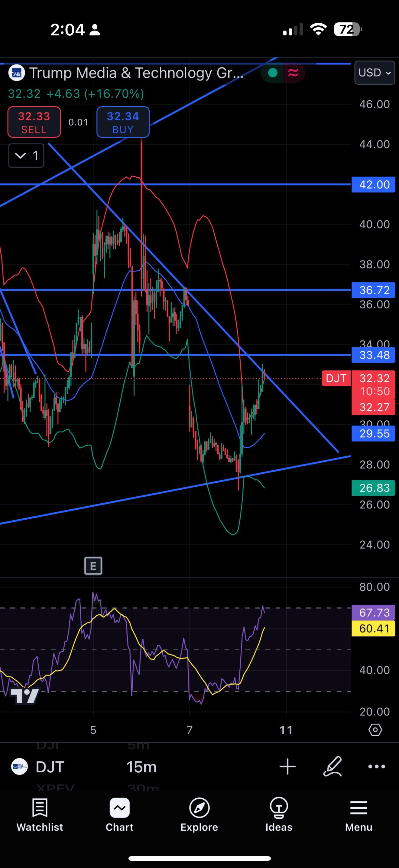Viewport: 399px width, 868px height.
Task: Tap the 32.32 +4.63 price change text
Action: (x=76, y=94)
